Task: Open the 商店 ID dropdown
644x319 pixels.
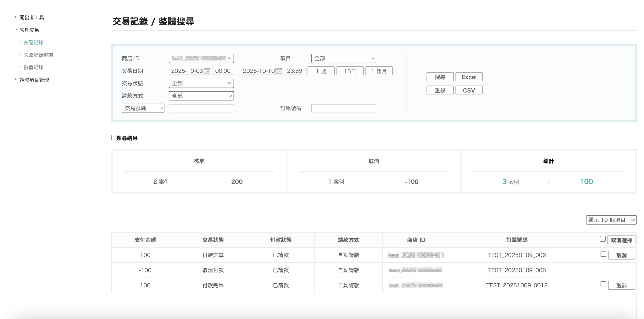Action: click(201, 59)
